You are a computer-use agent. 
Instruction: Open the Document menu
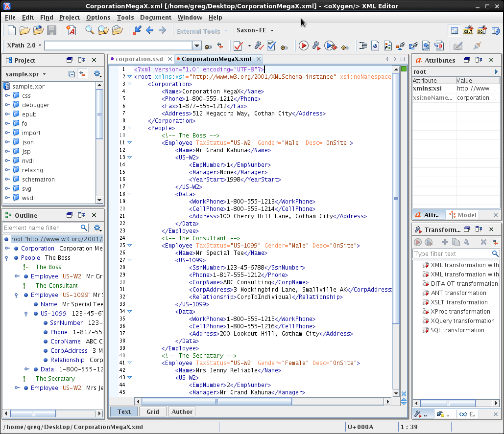coord(155,18)
